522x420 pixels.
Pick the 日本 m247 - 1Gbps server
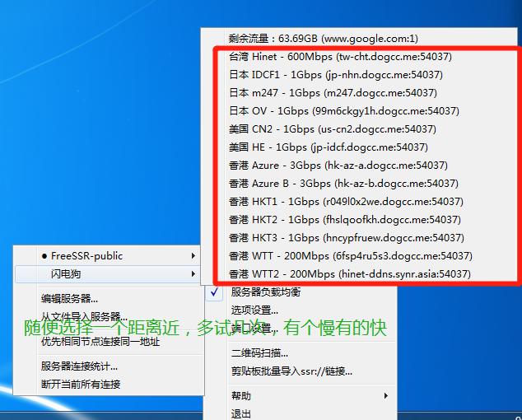click(359, 92)
